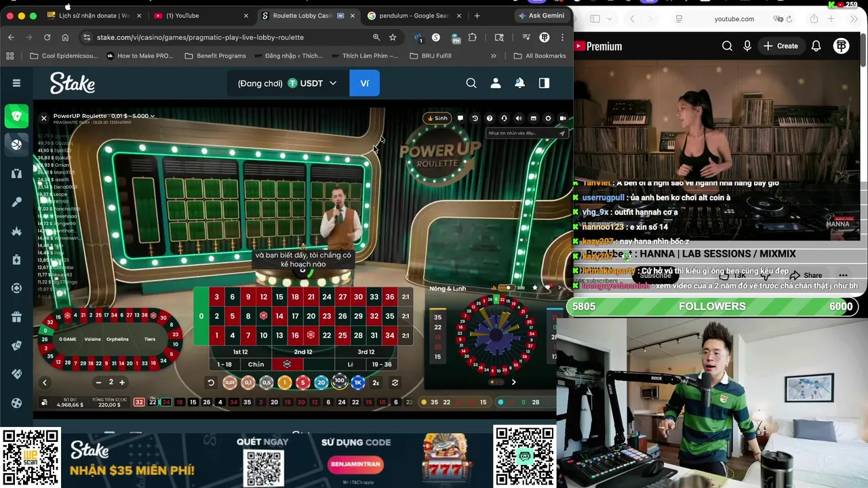
Task: Select 0 GAME on the racetrack
Action: pos(67,339)
